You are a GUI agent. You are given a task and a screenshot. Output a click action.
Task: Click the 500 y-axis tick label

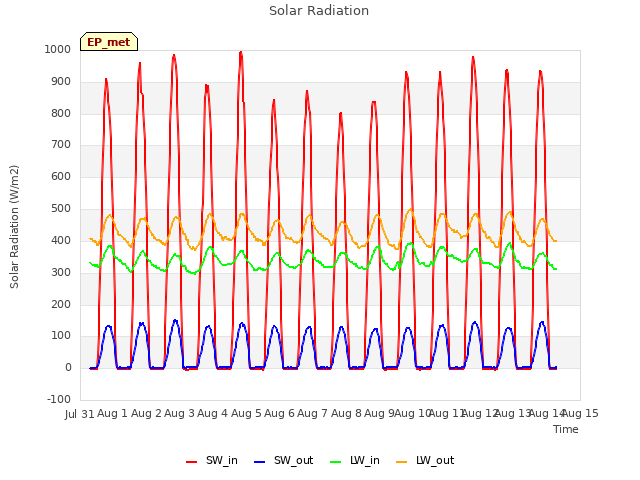coord(61,209)
